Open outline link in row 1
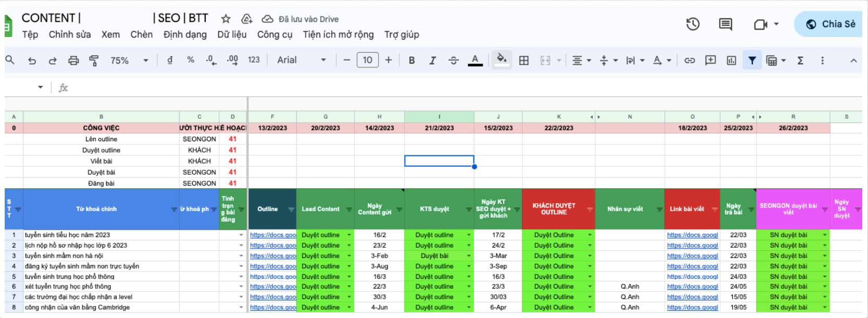 273,235
